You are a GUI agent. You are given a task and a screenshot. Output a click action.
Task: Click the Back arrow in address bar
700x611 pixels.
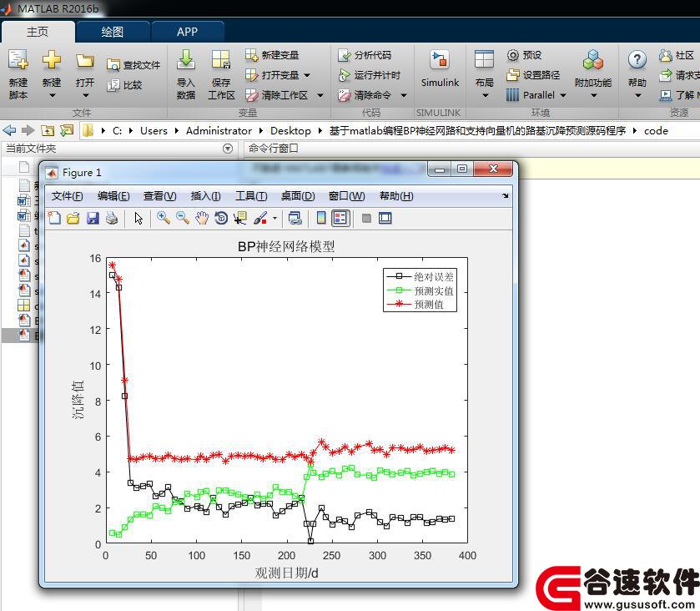click(x=9, y=130)
